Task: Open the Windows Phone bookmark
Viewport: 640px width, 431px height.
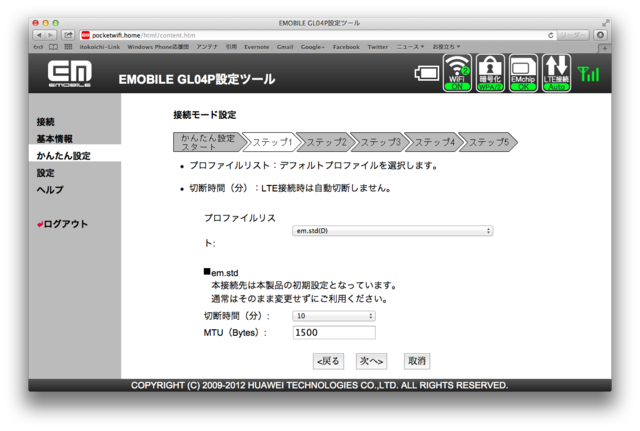Action: (x=158, y=47)
